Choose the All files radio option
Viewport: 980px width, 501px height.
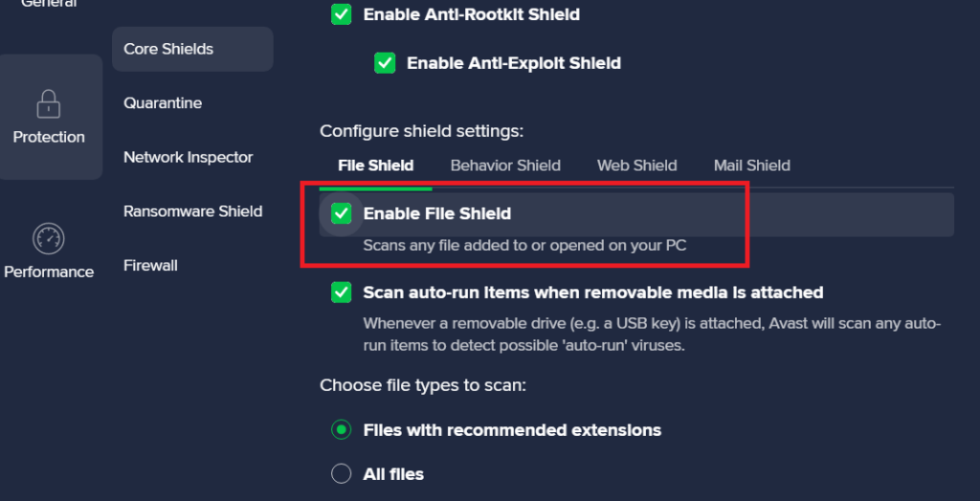click(341, 473)
